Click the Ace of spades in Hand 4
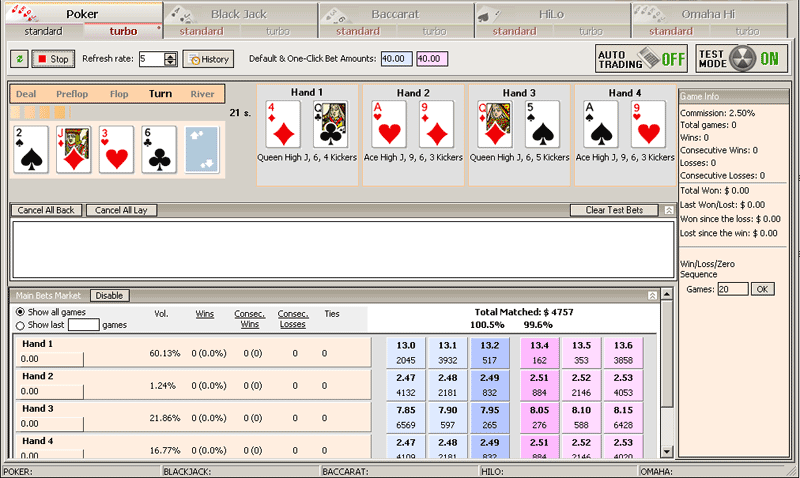This screenshot has width=800, height=478. tap(601, 124)
